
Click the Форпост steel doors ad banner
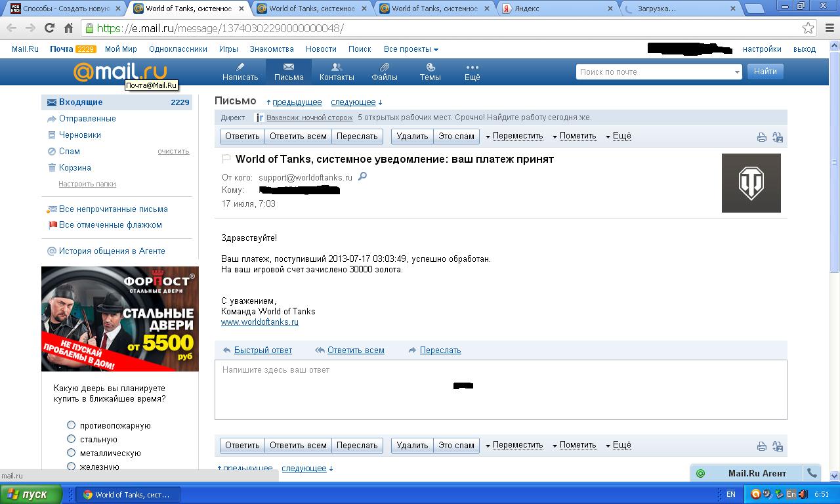[x=120, y=319]
